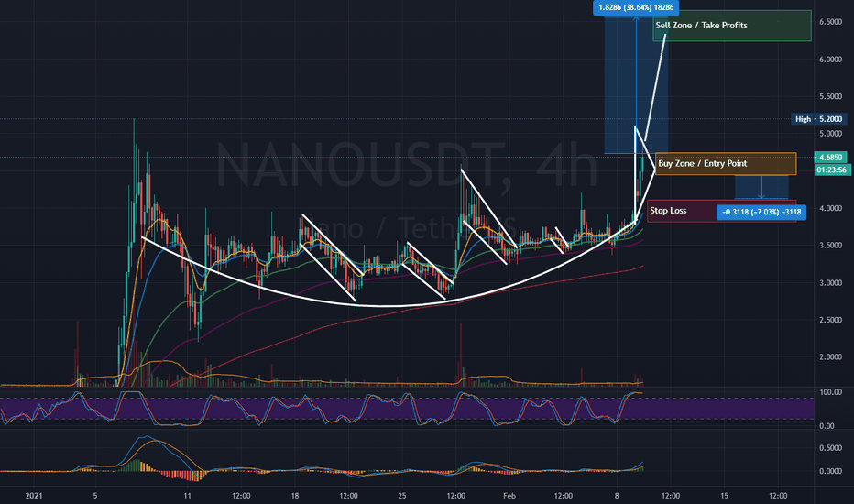Viewport: 854px width, 504px height.
Task: Click the 'Sell Zone / Take Profits' box
Action: (x=732, y=26)
